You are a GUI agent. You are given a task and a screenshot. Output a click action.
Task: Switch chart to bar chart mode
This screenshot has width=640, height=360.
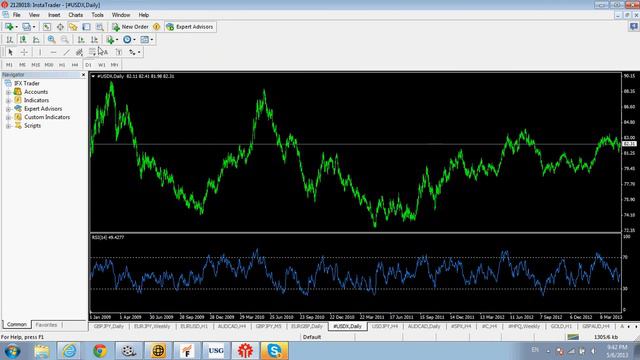[x=9, y=40]
